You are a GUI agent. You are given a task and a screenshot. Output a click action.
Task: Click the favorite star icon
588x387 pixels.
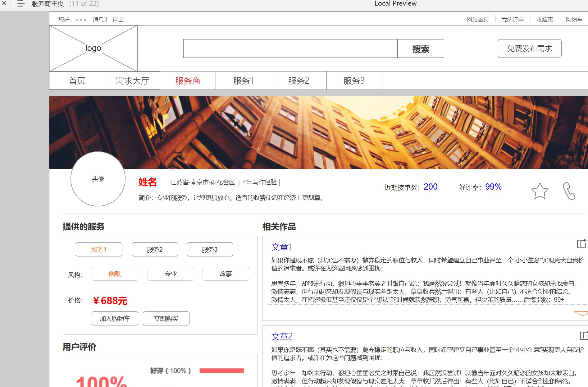coord(540,191)
